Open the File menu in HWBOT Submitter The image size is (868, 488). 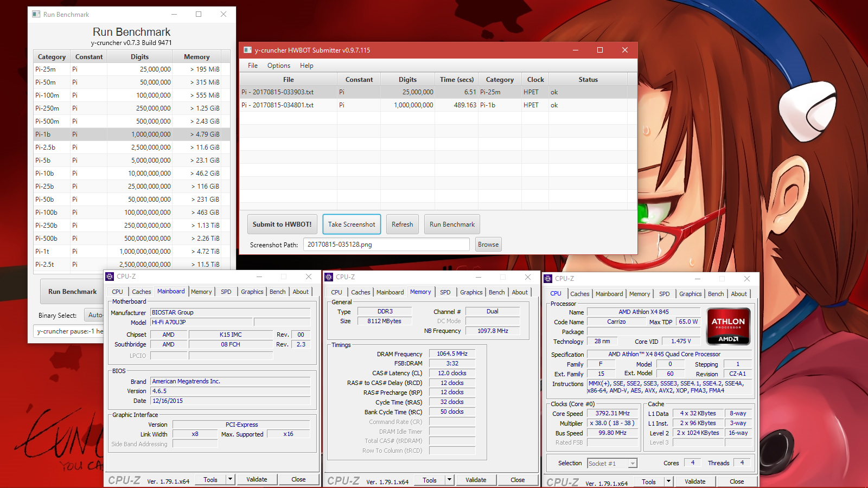pyautogui.click(x=253, y=66)
